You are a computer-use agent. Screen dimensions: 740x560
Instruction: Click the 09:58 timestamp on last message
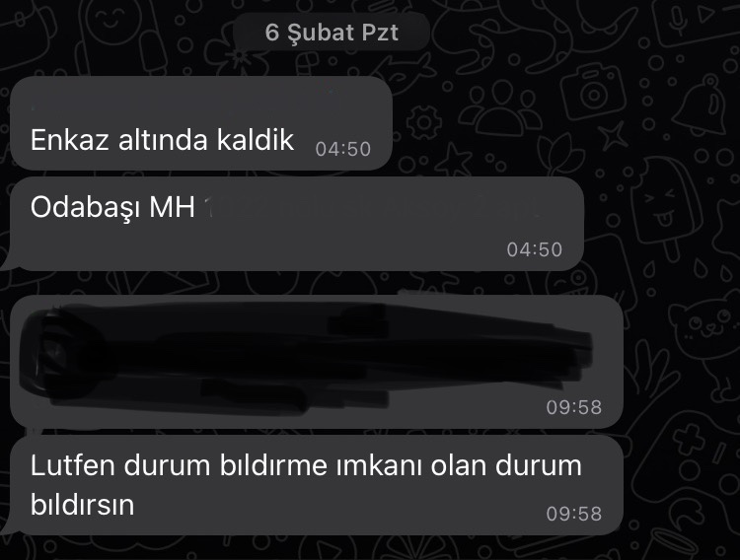tap(574, 514)
